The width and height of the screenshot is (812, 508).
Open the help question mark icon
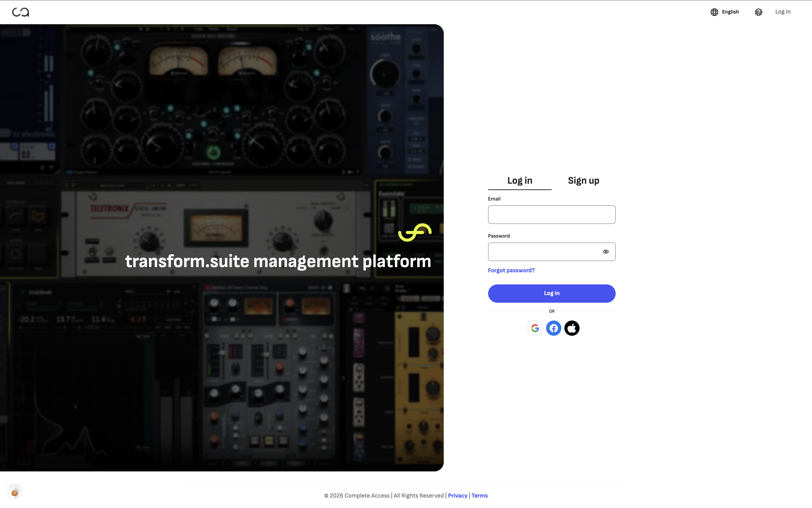(x=758, y=12)
